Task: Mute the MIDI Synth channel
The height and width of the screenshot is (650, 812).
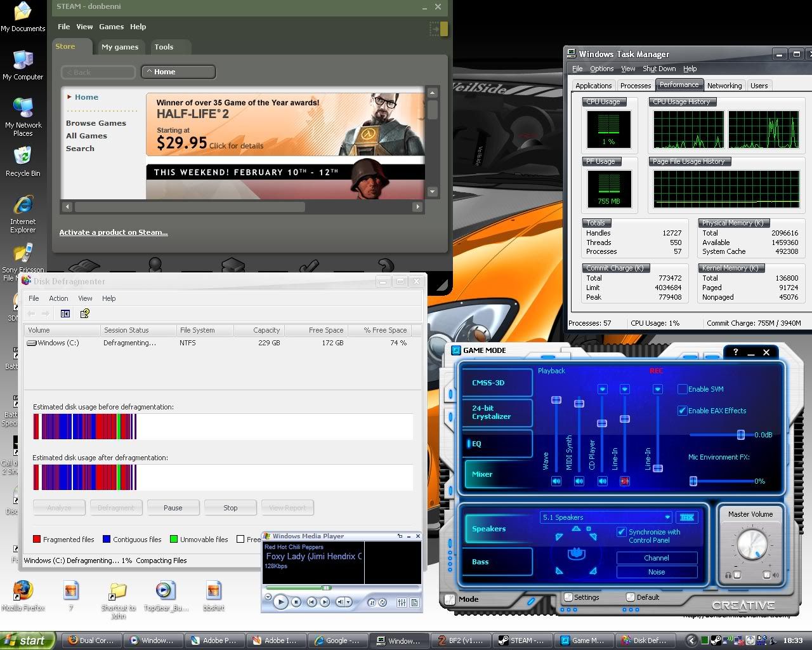Action: 579,481
